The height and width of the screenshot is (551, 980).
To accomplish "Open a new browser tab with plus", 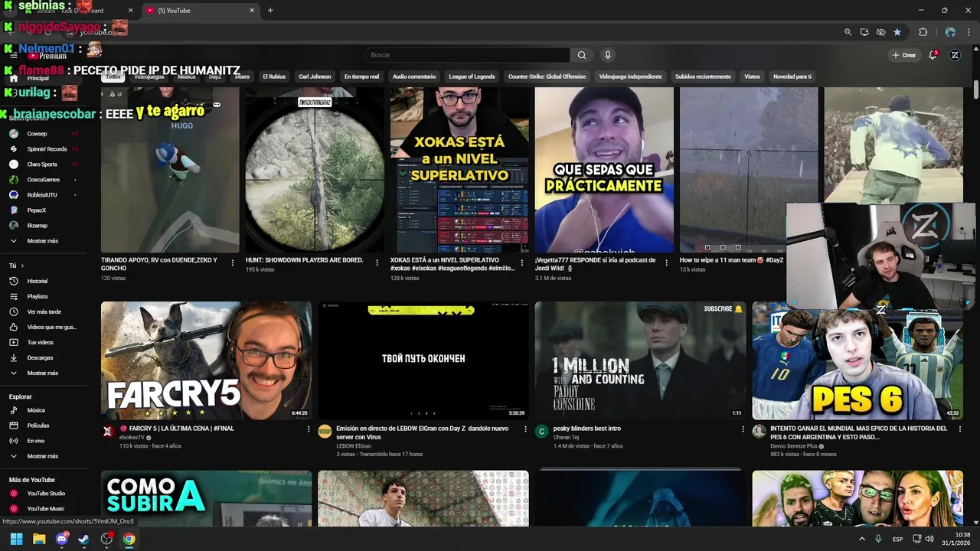I will [270, 11].
